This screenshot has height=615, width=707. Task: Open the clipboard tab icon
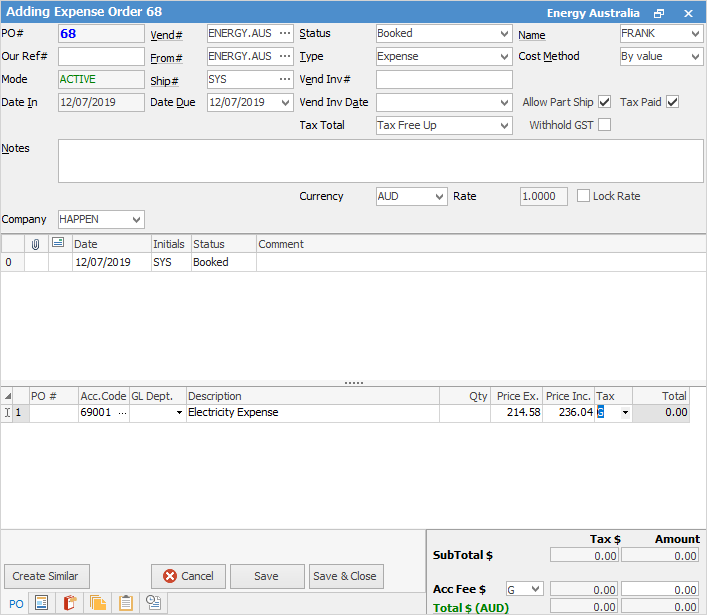[x=126, y=602]
